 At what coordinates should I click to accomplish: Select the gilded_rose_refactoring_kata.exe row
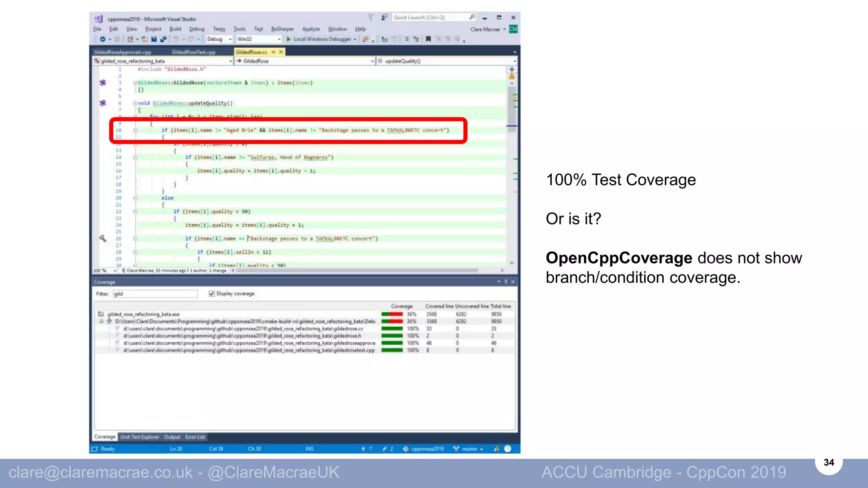tap(305, 314)
